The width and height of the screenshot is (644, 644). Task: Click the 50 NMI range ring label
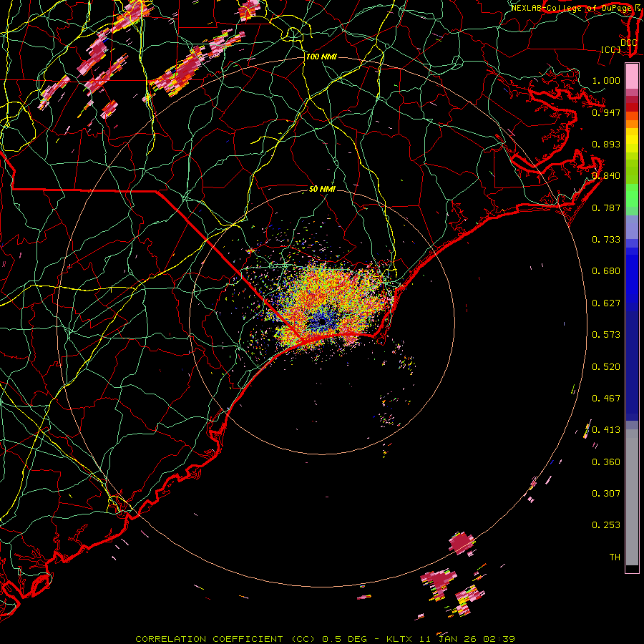tap(322, 189)
